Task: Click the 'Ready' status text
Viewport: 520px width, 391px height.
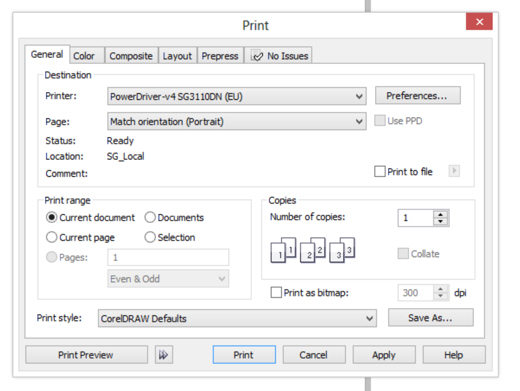Action: coord(120,141)
